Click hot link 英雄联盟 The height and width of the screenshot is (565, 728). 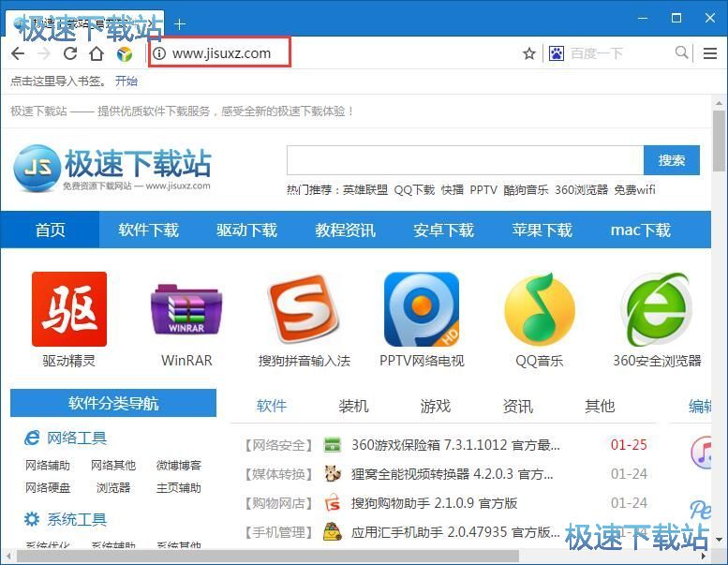pos(365,190)
